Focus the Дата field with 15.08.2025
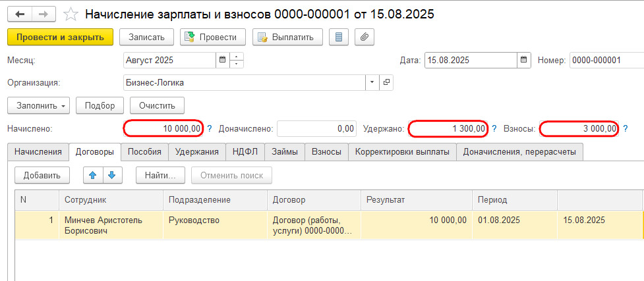 (471, 61)
